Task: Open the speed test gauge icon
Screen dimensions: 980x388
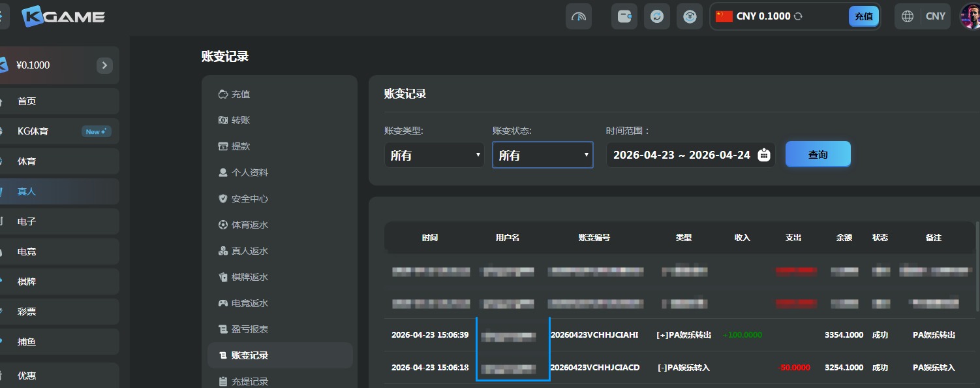Action: [579, 16]
